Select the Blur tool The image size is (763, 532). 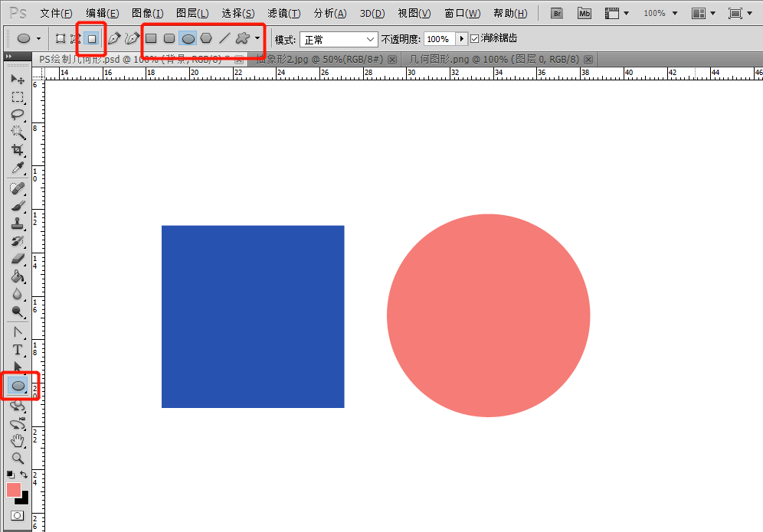[18, 294]
